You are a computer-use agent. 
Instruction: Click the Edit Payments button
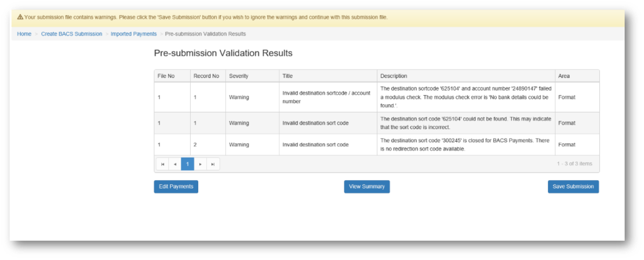pos(176,187)
